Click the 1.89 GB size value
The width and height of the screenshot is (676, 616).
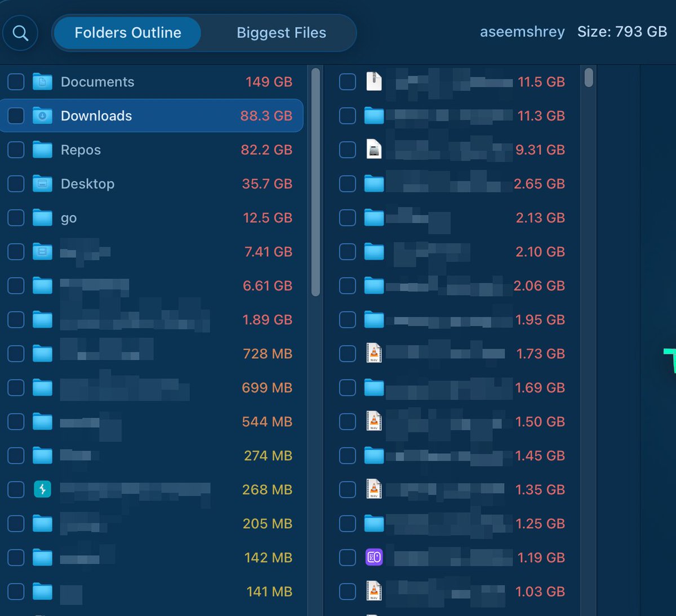267,319
